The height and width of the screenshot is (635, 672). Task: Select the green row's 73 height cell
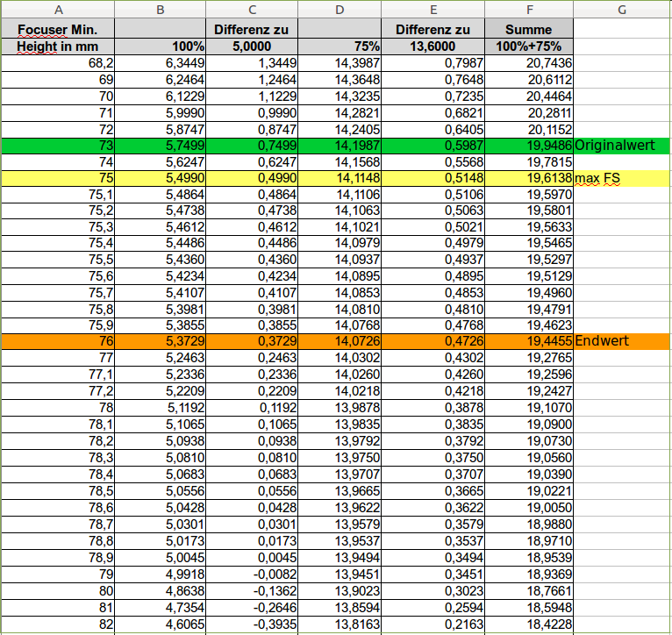58,146
